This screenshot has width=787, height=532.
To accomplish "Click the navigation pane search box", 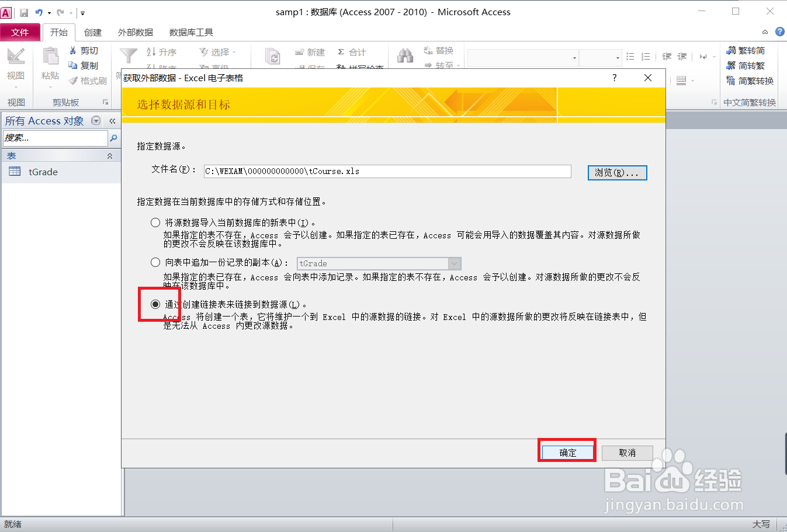I will (x=56, y=138).
